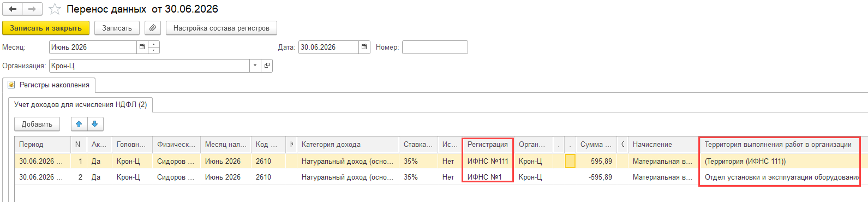The image size is (868, 202).
Task: Open the selected organization Крон-Ц card
Action: tap(267, 66)
